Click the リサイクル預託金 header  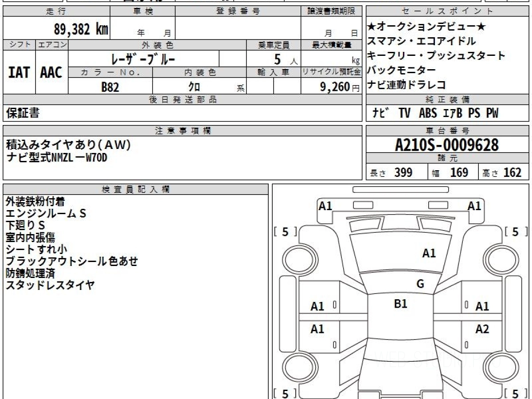click(332, 73)
